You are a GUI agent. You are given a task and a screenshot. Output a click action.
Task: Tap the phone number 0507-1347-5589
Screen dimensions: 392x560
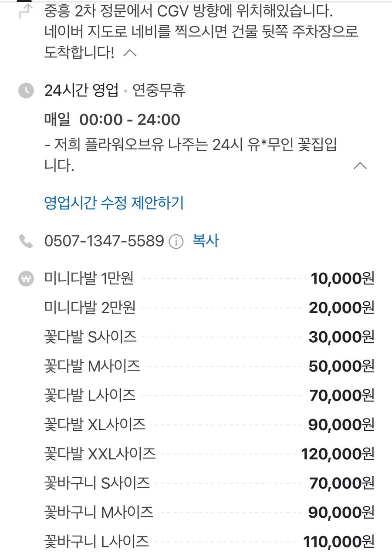(x=104, y=241)
